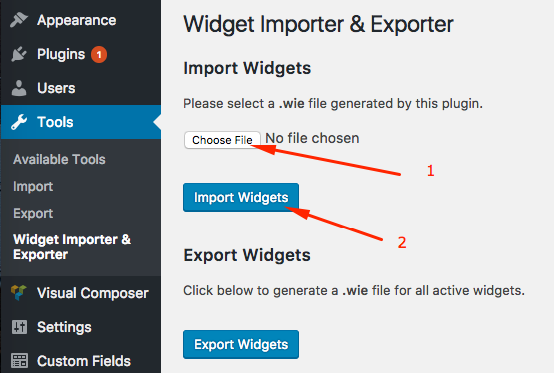The height and width of the screenshot is (373, 554).
Task: Select Available Tools submenu item
Action: click(x=59, y=159)
